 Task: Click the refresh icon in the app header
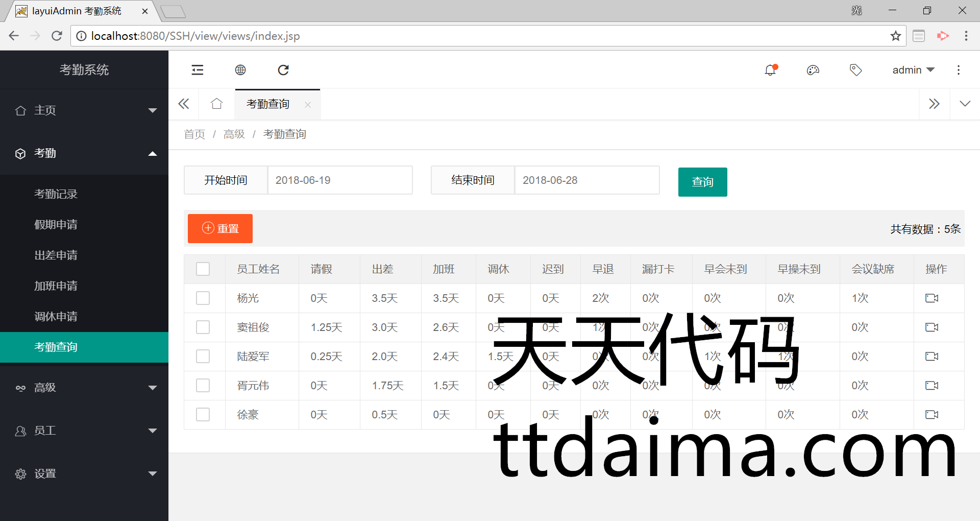click(283, 70)
